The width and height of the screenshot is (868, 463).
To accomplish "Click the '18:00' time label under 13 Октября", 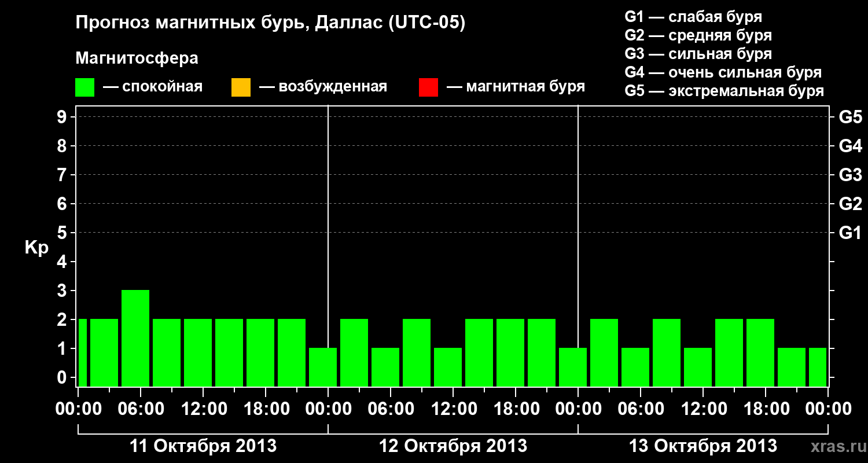I will [x=766, y=409].
